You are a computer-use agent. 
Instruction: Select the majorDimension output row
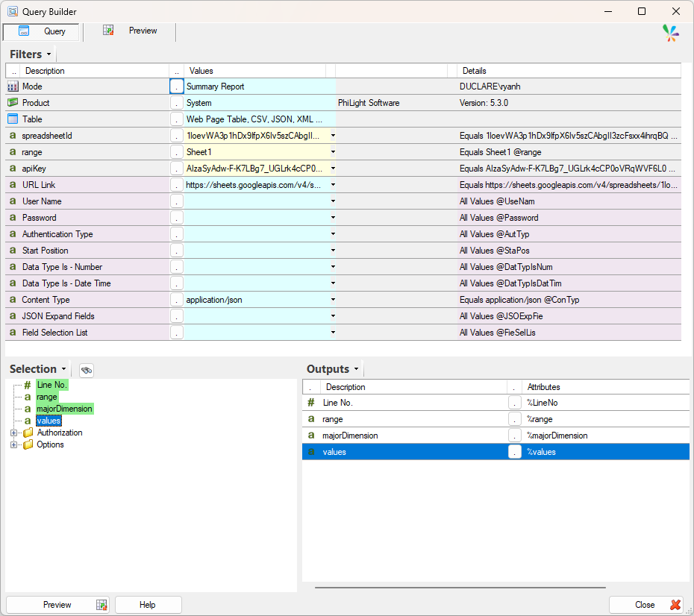click(496, 435)
